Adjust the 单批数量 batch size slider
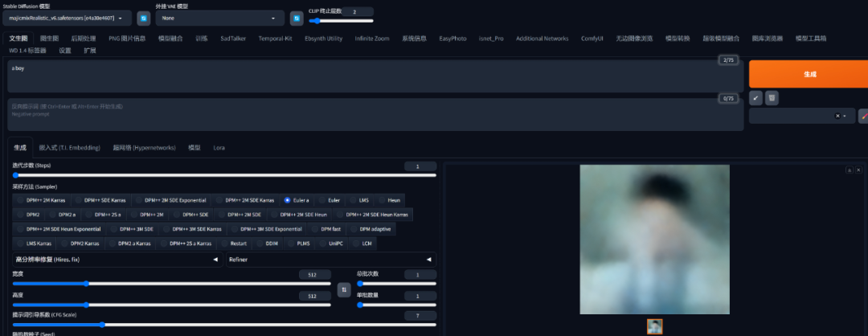868x336 pixels. [x=396, y=305]
